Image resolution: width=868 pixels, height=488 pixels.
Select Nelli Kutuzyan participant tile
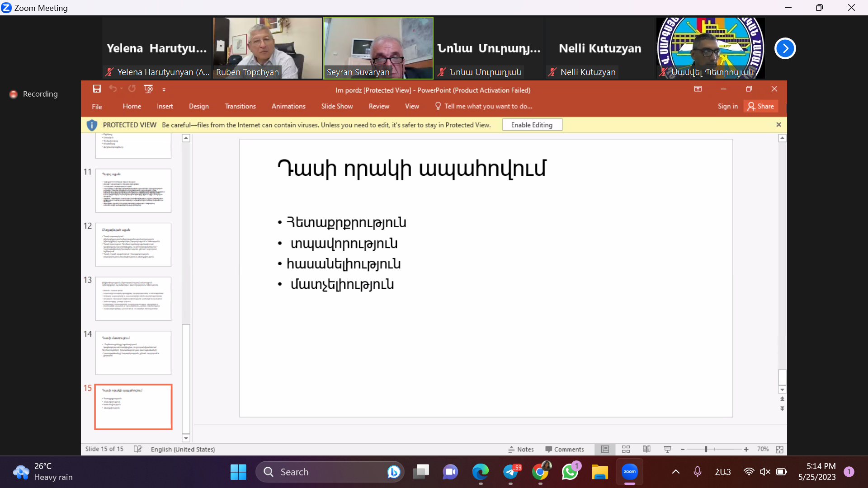pyautogui.click(x=600, y=48)
